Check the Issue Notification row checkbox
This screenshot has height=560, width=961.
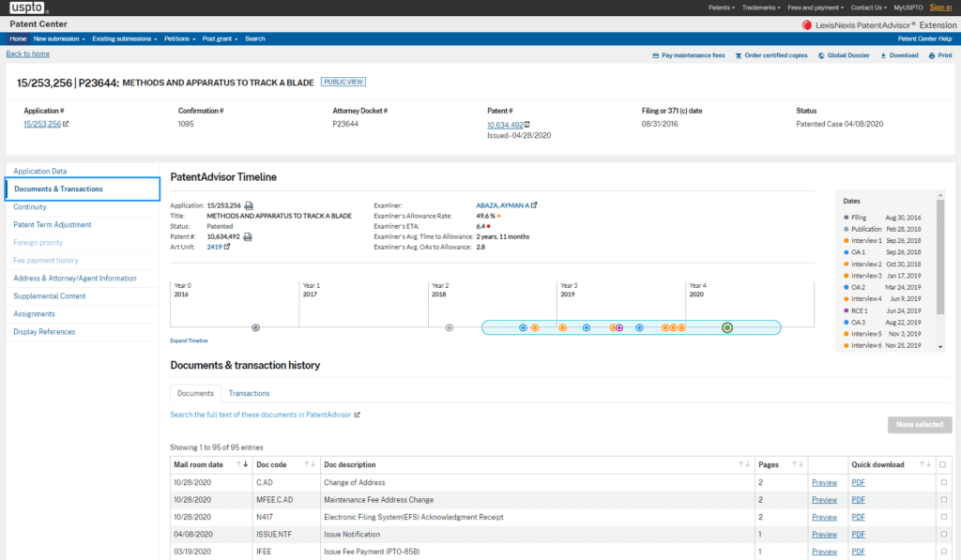click(x=944, y=534)
